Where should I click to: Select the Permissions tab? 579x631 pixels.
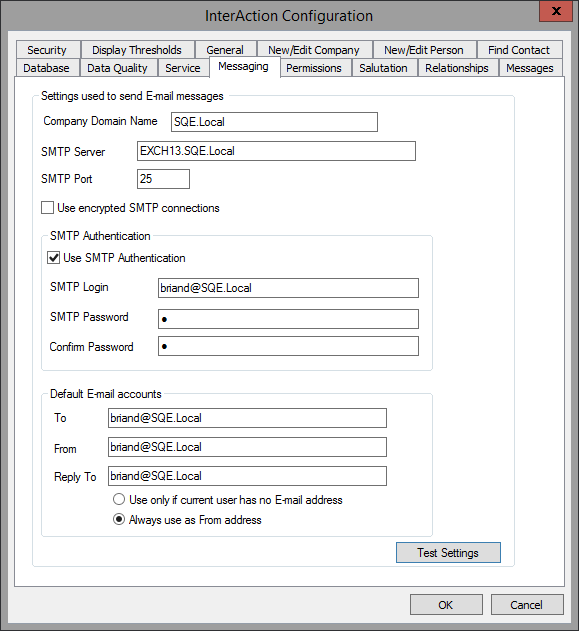pos(314,68)
